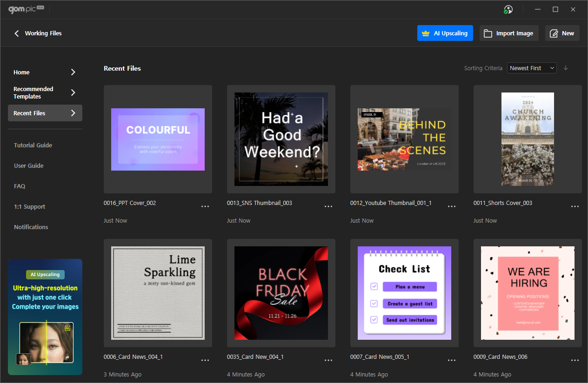Click the AI Upscaling promotional banner
The image size is (588, 383).
click(x=45, y=317)
